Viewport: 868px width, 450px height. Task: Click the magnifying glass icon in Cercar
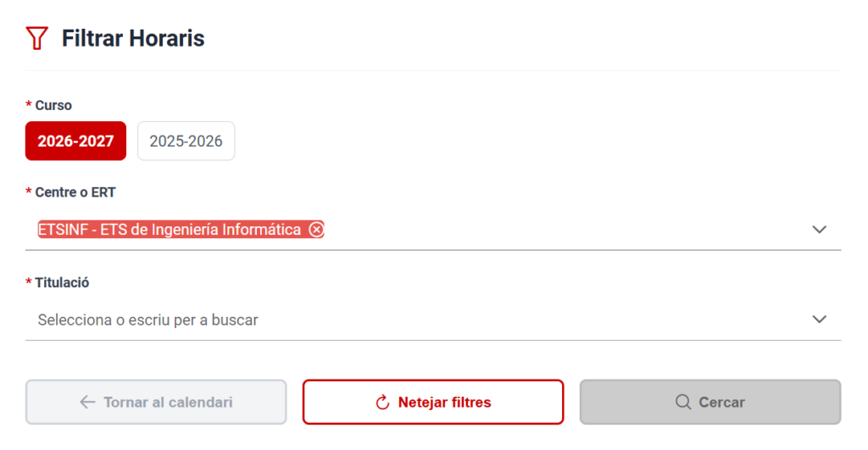point(683,402)
